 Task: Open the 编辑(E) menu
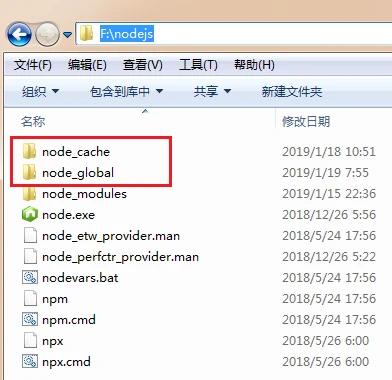(x=87, y=65)
